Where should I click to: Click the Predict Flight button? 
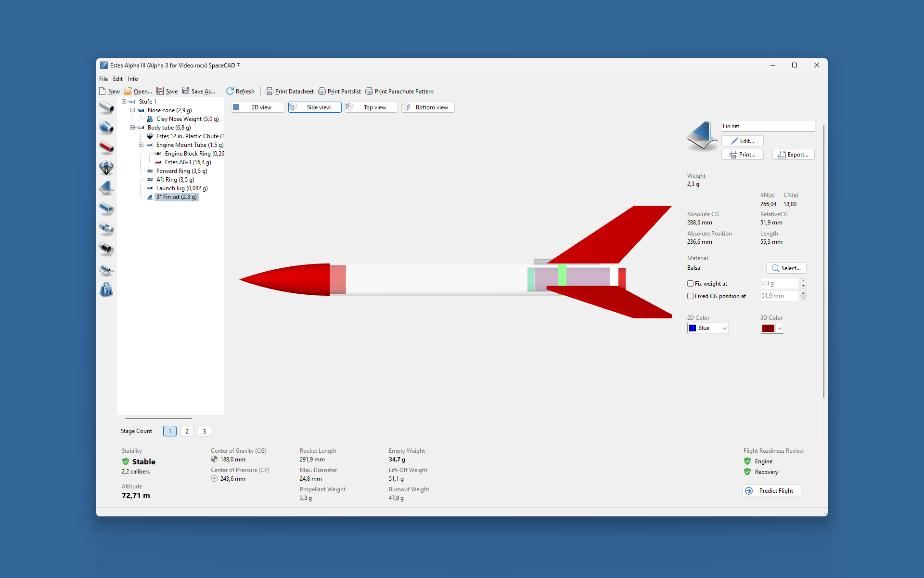click(x=771, y=491)
